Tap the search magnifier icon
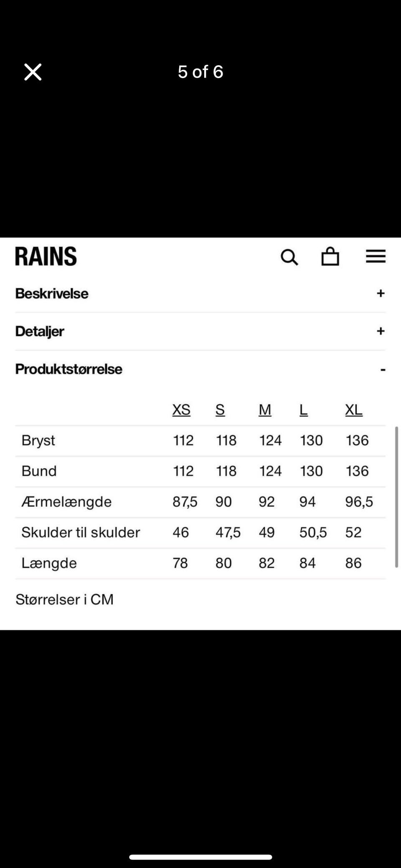This screenshot has height=868, width=401. tap(289, 257)
